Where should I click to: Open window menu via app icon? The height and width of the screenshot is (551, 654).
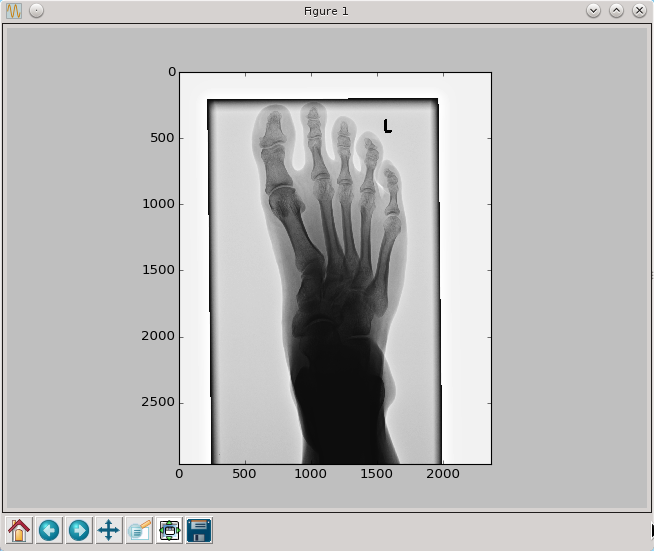point(14,11)
